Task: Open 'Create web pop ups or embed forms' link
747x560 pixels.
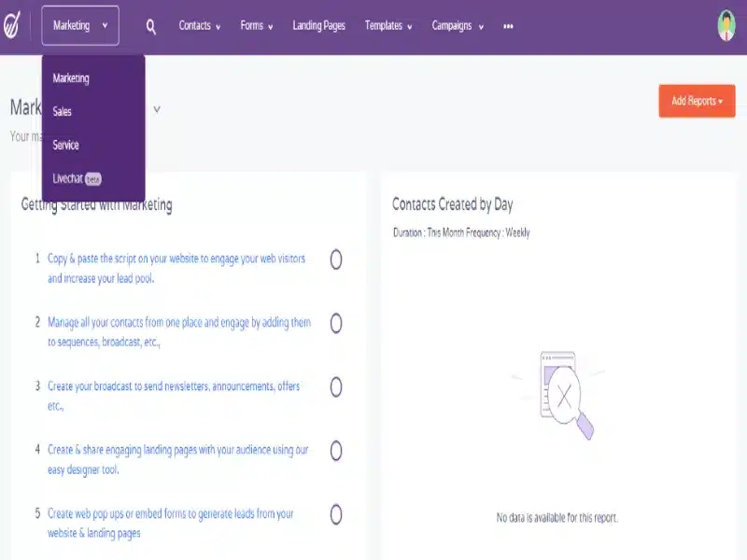Action: coord(171,524)
